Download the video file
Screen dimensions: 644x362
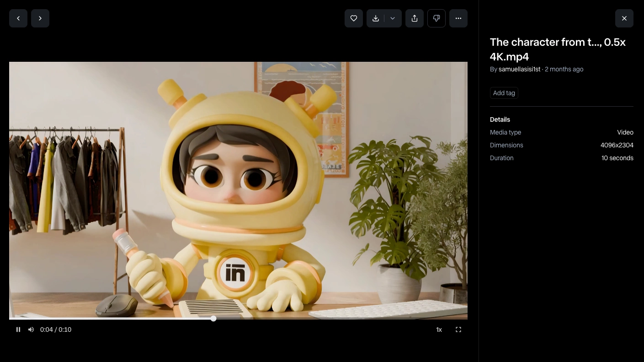(x=376, y=18)
